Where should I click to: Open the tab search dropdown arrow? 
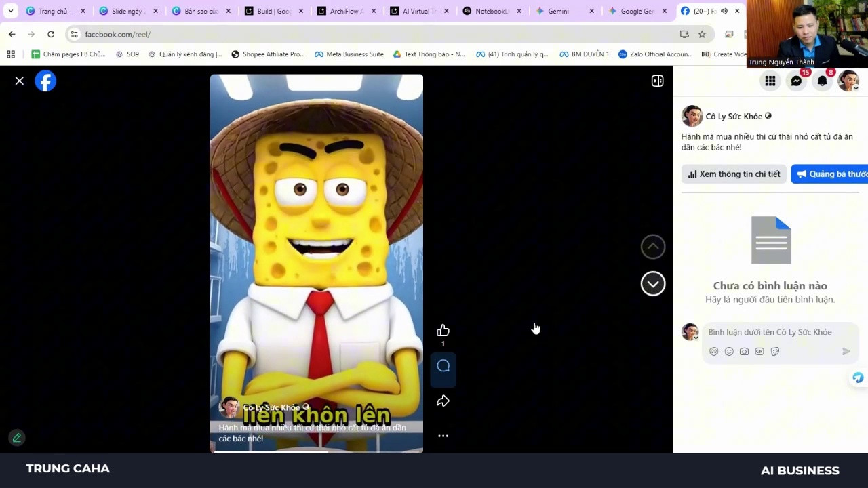point(10,11)
